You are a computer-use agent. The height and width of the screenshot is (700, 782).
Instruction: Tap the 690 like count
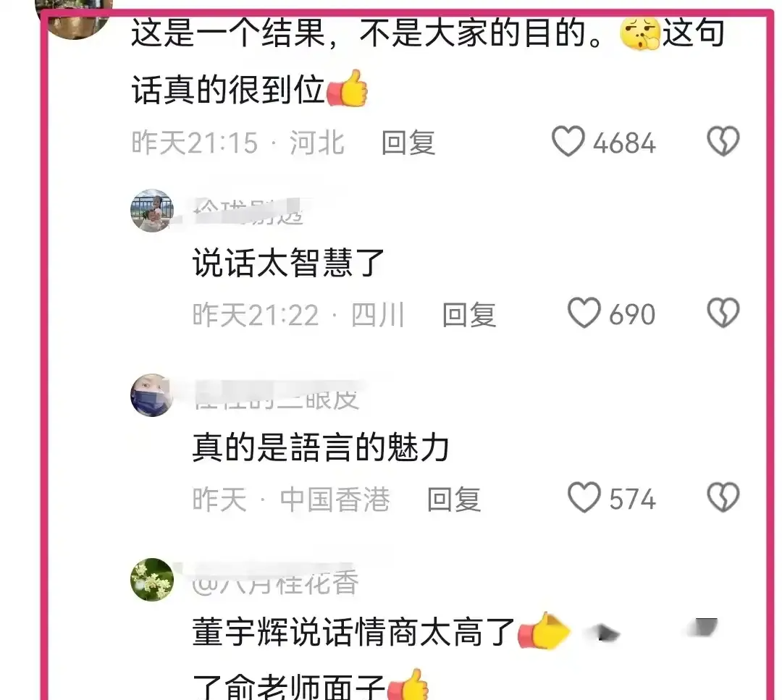click(x=632, y=315)
